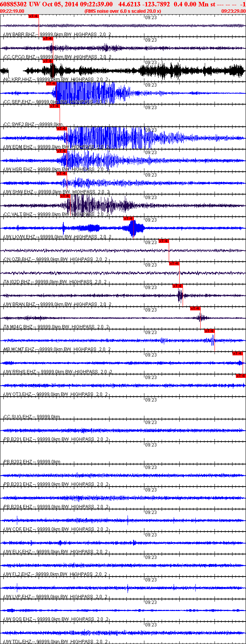Image resolution: width=246 pixels, height=644 pixels.
Task: Click the 09:23 tick label above UW.BABR trace
Action: point(151,18)
